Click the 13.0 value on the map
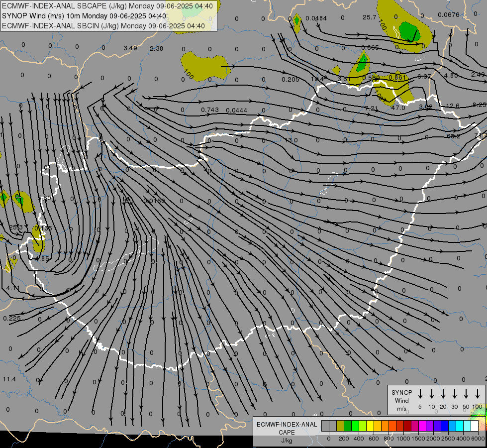Viewport: 487px width, 448px height. [291, 140]
